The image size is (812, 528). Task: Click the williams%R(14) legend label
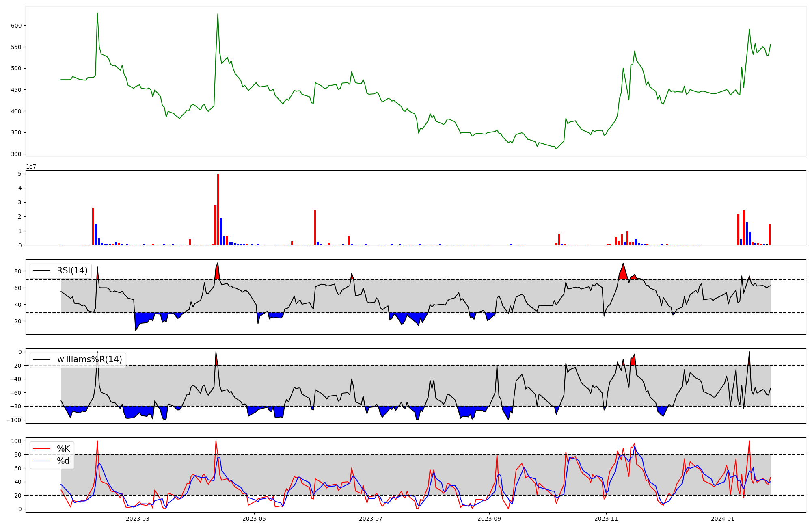click(x=89, y=359)
